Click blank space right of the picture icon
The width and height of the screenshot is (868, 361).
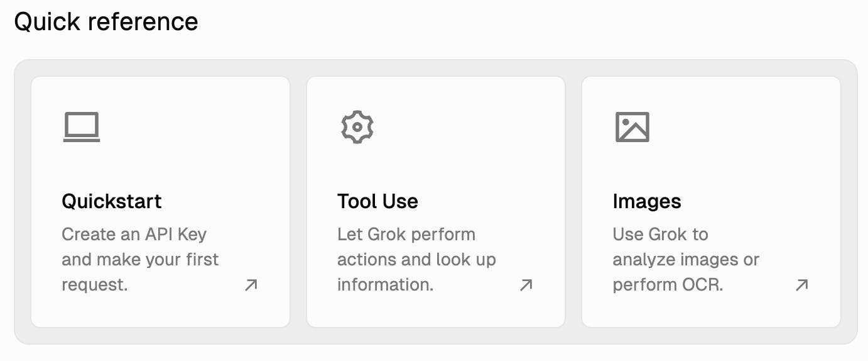tap(741, 127)
